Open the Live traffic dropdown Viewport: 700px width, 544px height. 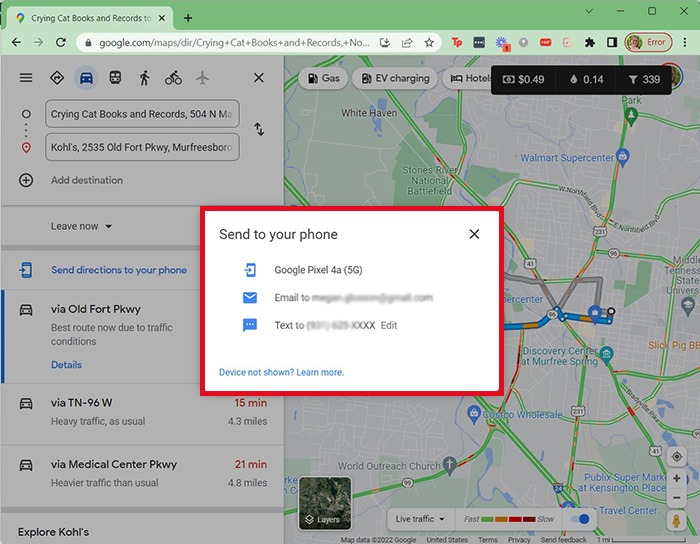(x=420, y=519)
